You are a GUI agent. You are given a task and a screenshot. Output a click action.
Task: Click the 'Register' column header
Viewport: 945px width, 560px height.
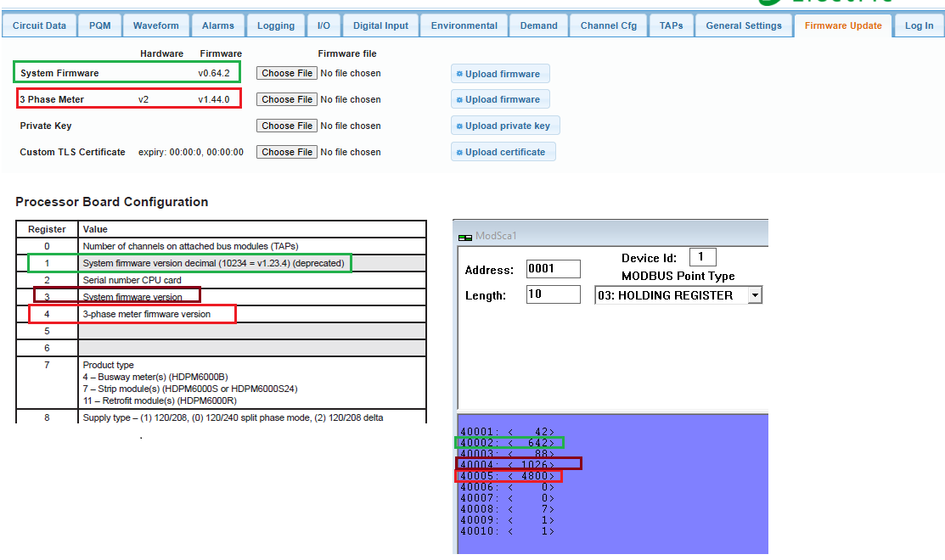(47, 229)
